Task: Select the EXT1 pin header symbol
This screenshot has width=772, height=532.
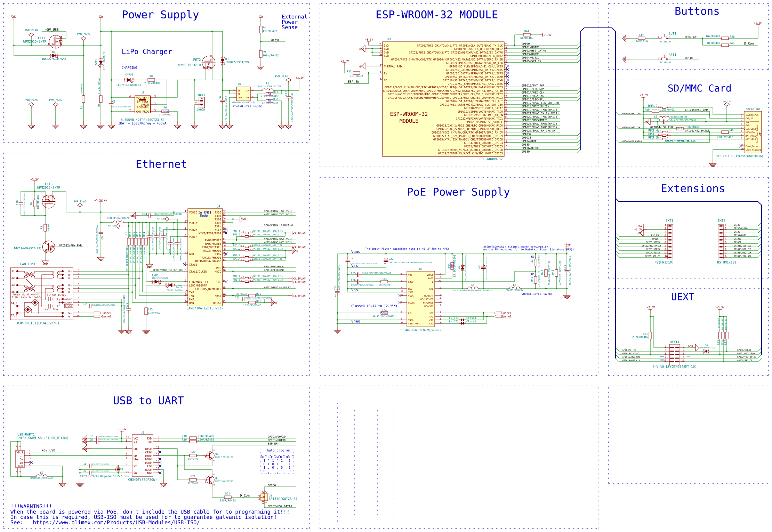Action: coord(670,241)
